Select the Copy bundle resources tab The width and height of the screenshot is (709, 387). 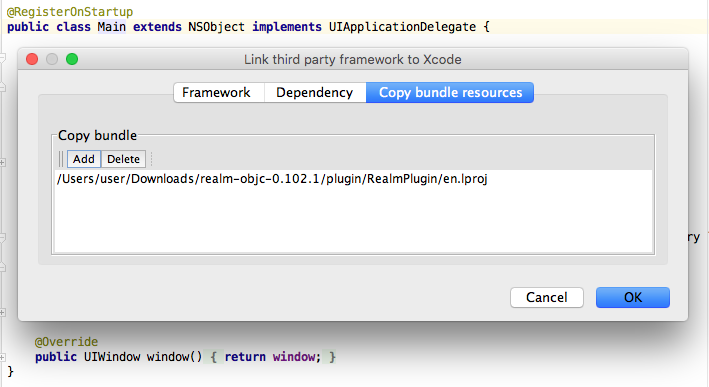coord(450,93)
